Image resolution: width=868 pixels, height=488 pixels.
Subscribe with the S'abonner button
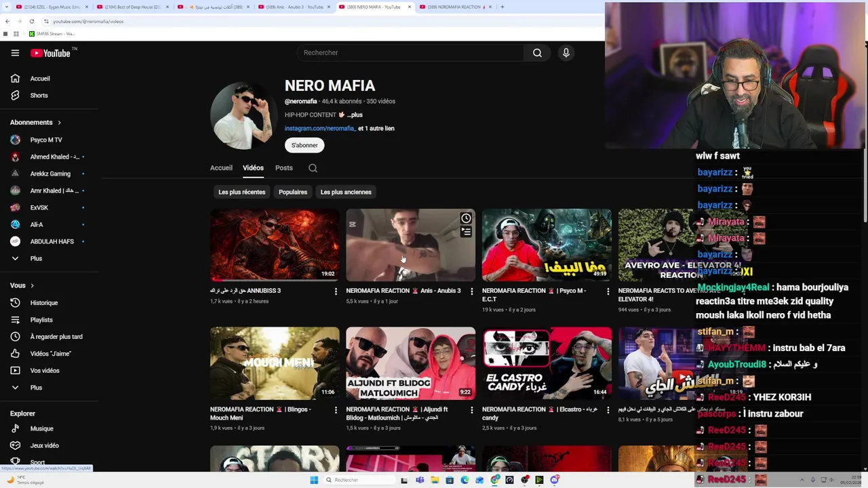[304, 145]
